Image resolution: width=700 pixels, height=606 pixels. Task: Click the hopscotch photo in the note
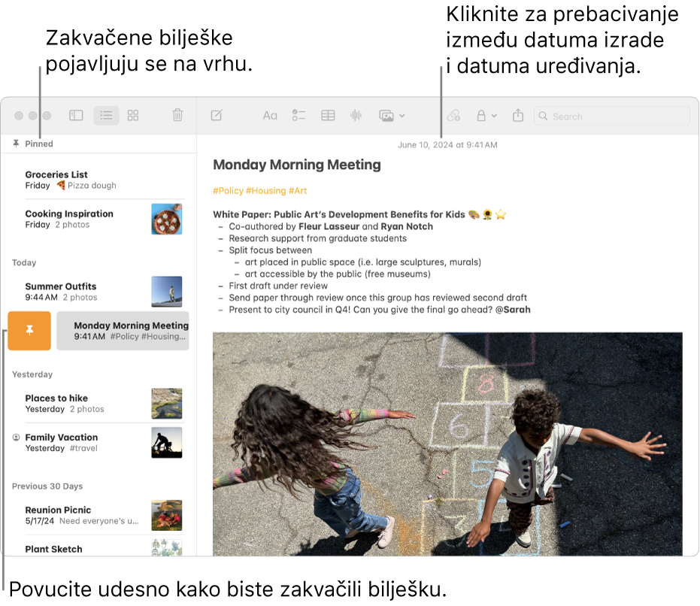(x=447, y=444)
